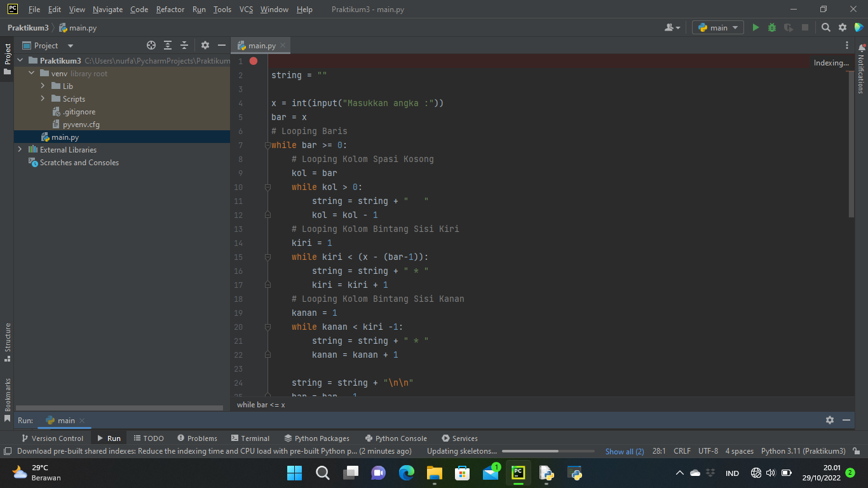The image size is (868, 488).
Task: Fold the while loop on line 7
Action: click(x=267, y=145)
